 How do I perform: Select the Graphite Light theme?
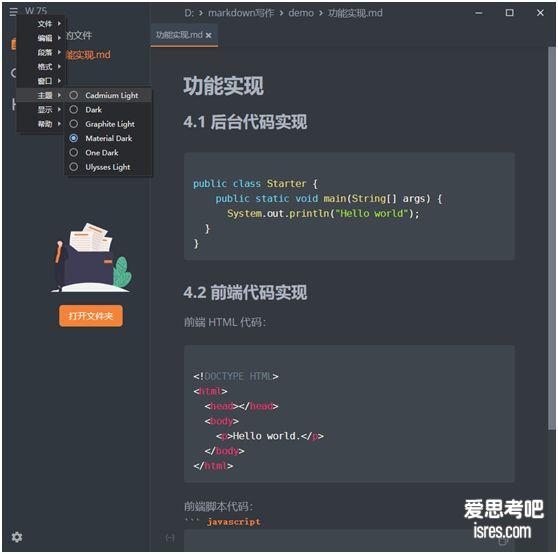[109, 124]
